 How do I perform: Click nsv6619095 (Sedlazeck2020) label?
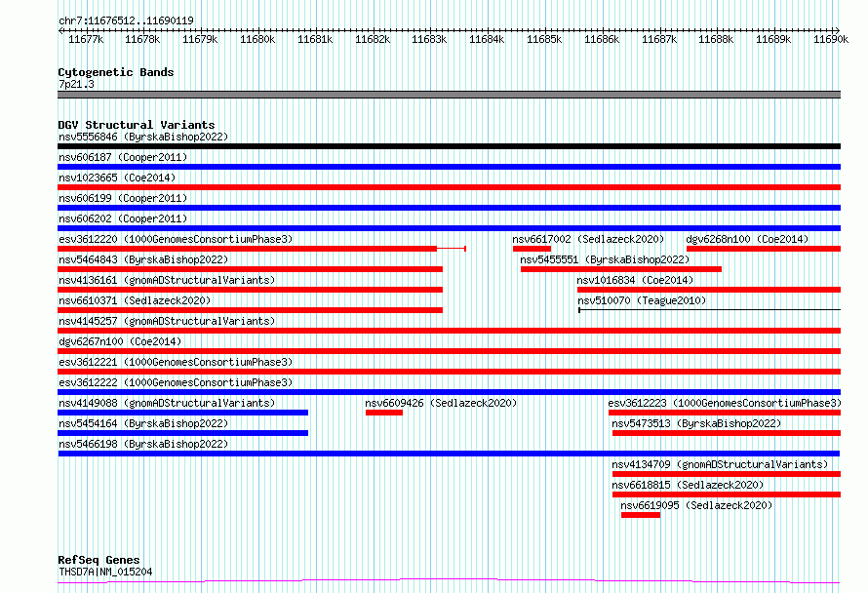pyautogui.click(x=696, y=505)
